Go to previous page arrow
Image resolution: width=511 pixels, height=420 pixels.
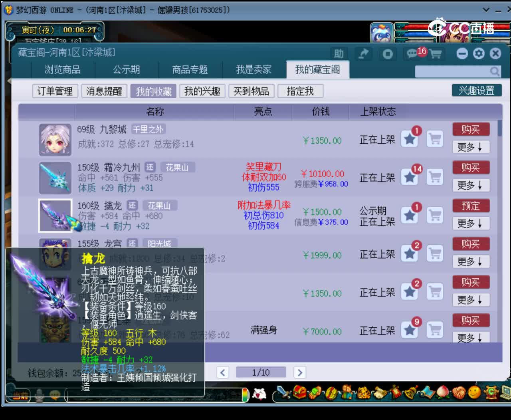(223, 372)
